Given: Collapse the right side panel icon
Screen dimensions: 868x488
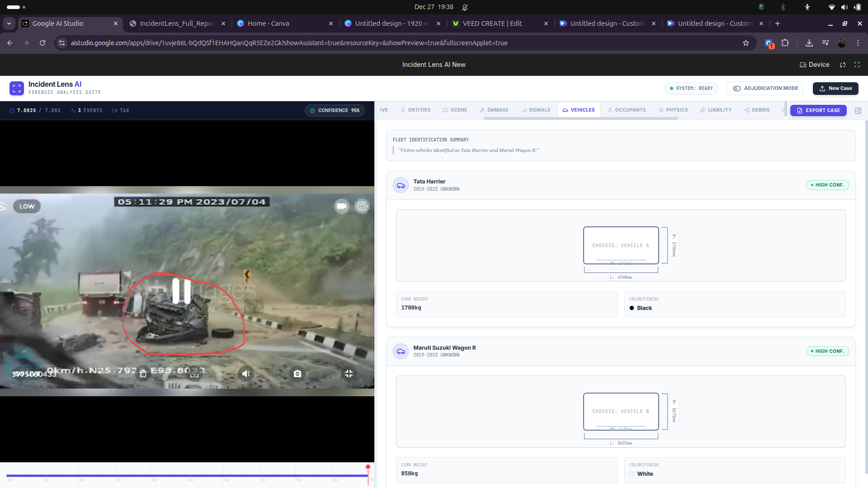Looking at the screenshot, I should pos(858,111).
